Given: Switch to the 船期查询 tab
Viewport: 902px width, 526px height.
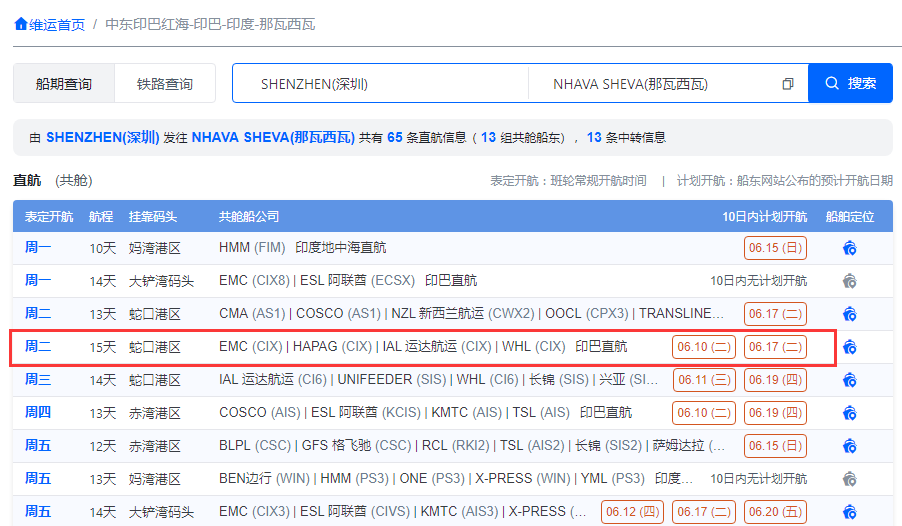Looking at the screenshot, I should tap(64, 84).
